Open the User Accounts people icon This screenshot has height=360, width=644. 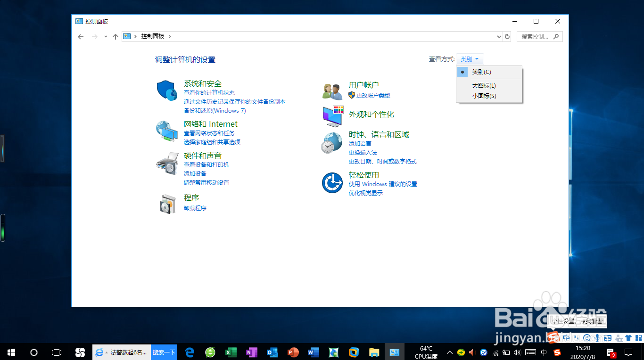332,90
